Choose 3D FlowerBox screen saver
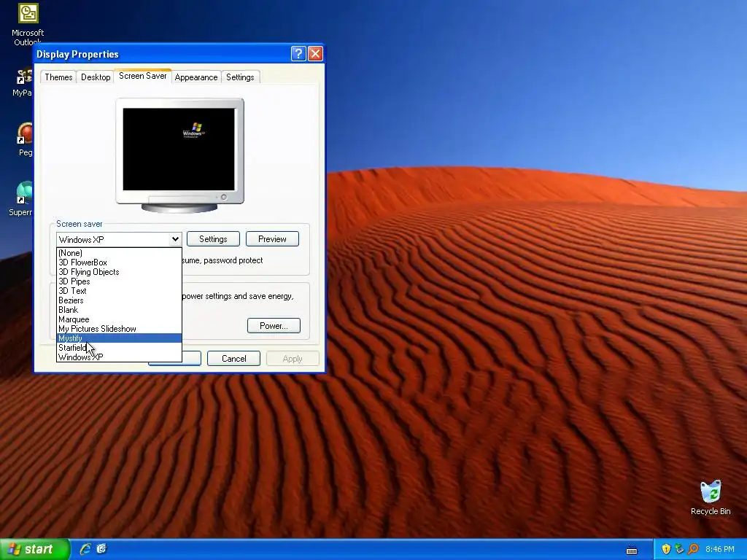The width and height of the screenshot is (747, 560). pos(119,262)
